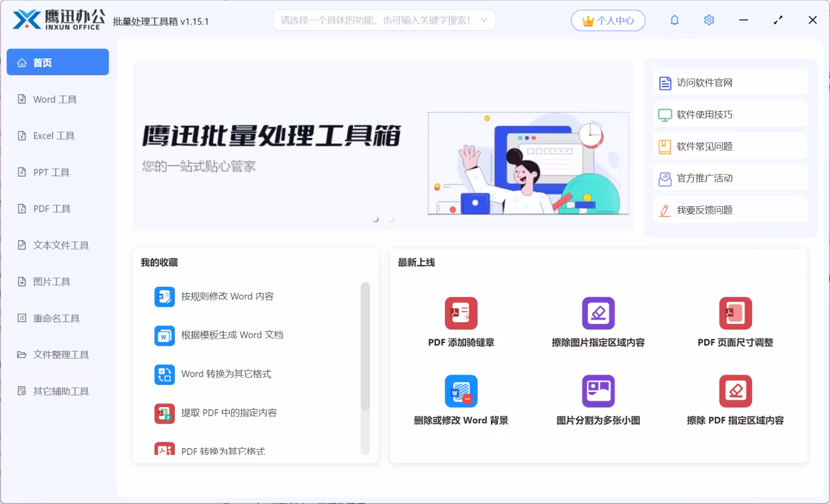
Task: Open 个人中心 button
Action: pos(608,20)
